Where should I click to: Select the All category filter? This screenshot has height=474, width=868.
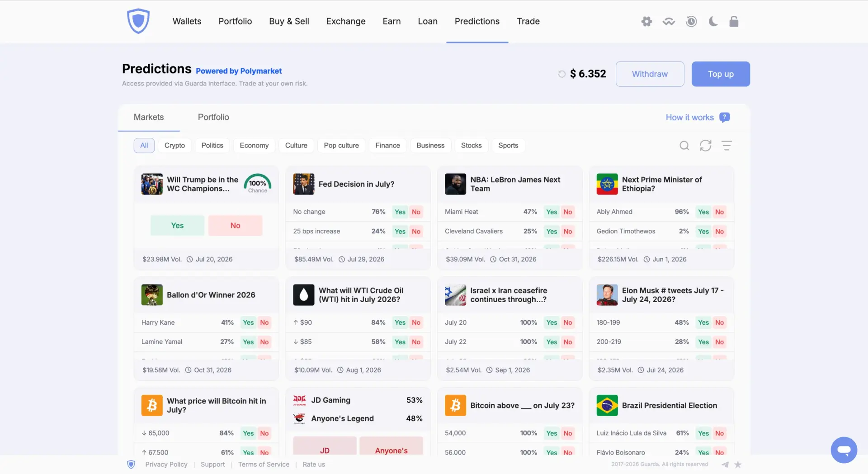[144, 145]
